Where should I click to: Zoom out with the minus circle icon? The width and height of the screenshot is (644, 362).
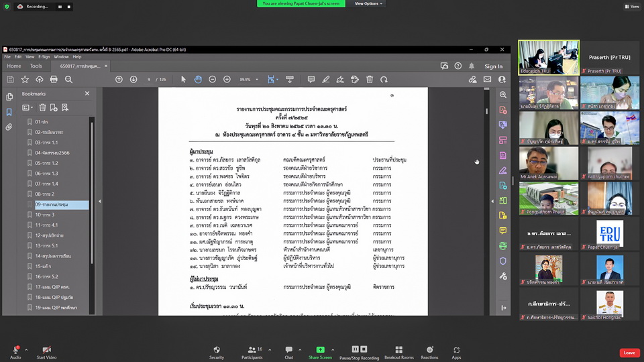coord(213,80)
